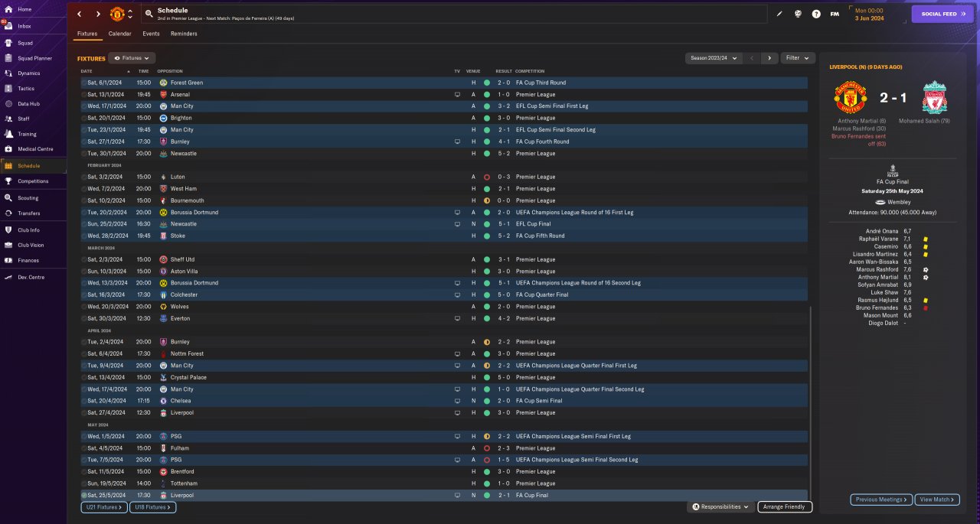Image resolution: width=980 pixels, height=524 pixels.
Task: Click the fixtures list vertical scrollbar
Action: tap(809, 404)
